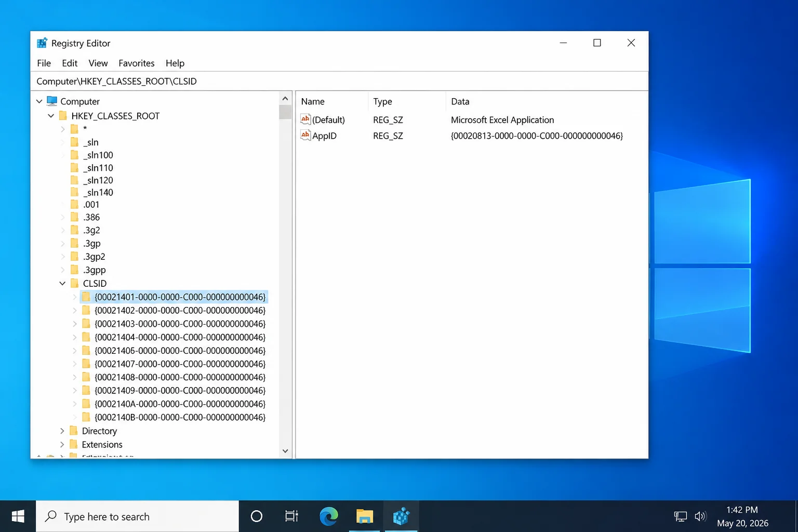Select the _sln key's folder icon
This screenshot has height=532, width=798.
tap(74, 142)
